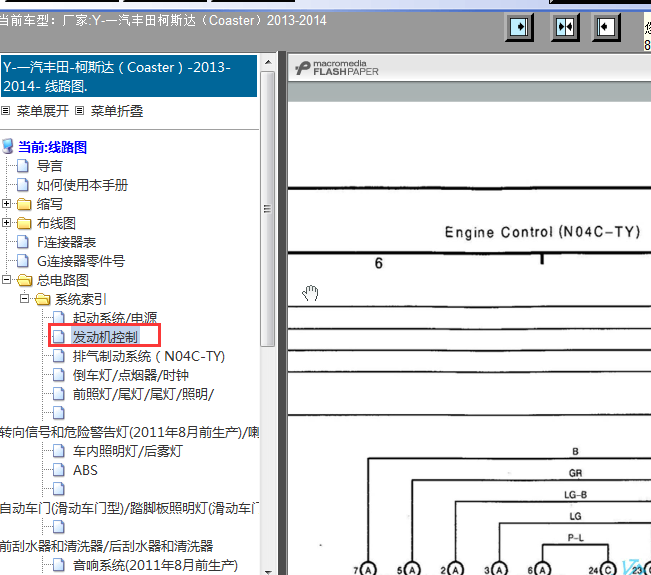Screen dimensions: 651x575
Task: Click the open folder icon beside 系统索引
Action: 43,299
